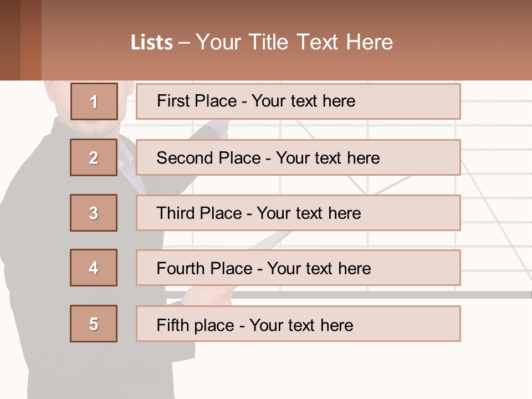Click the Second Place text box

click(x=298, y=157)
